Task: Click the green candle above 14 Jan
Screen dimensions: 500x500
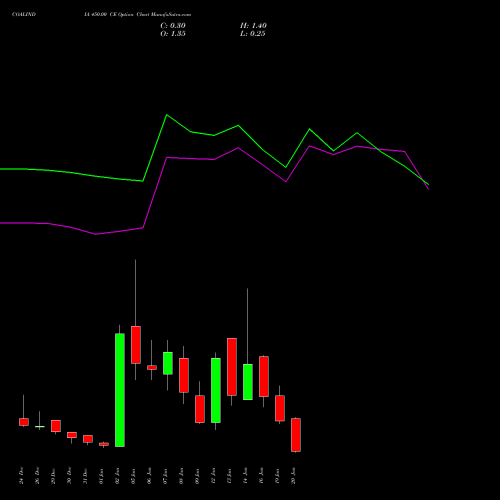Action: pos(248,382)
